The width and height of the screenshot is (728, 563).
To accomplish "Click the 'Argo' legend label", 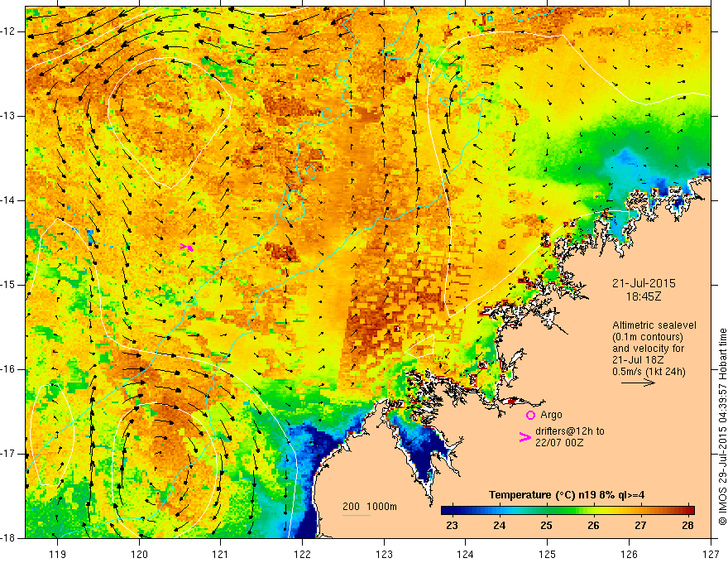I will click(x=551, y=414).
